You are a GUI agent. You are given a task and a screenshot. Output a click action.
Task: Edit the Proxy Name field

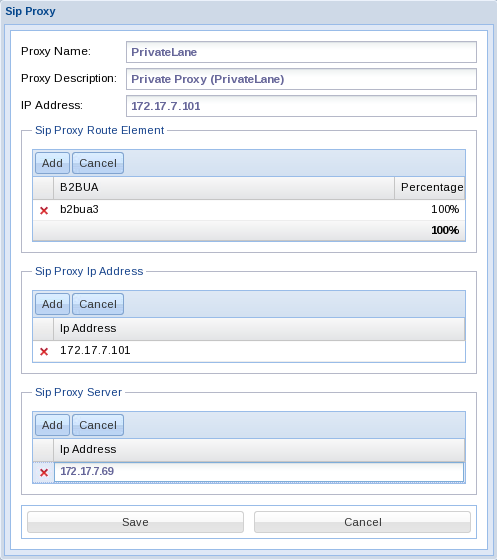click(x=301, y=52)
